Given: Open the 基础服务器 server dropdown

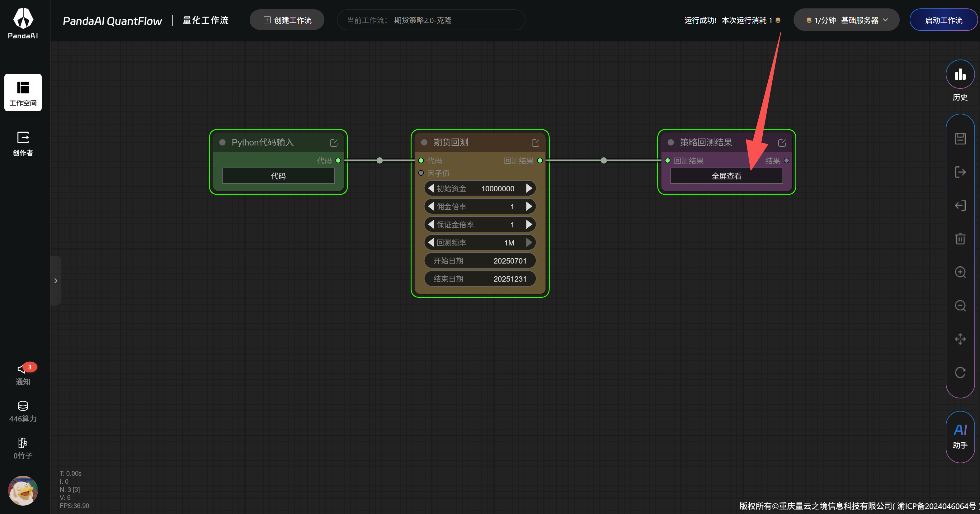Looking at the screenshot, I should (846, 20).
